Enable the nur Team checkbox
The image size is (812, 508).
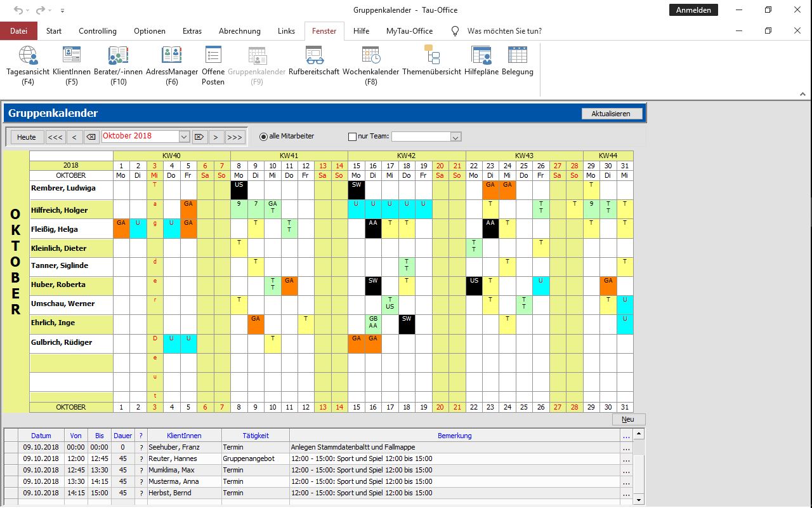tap(353, 137)
